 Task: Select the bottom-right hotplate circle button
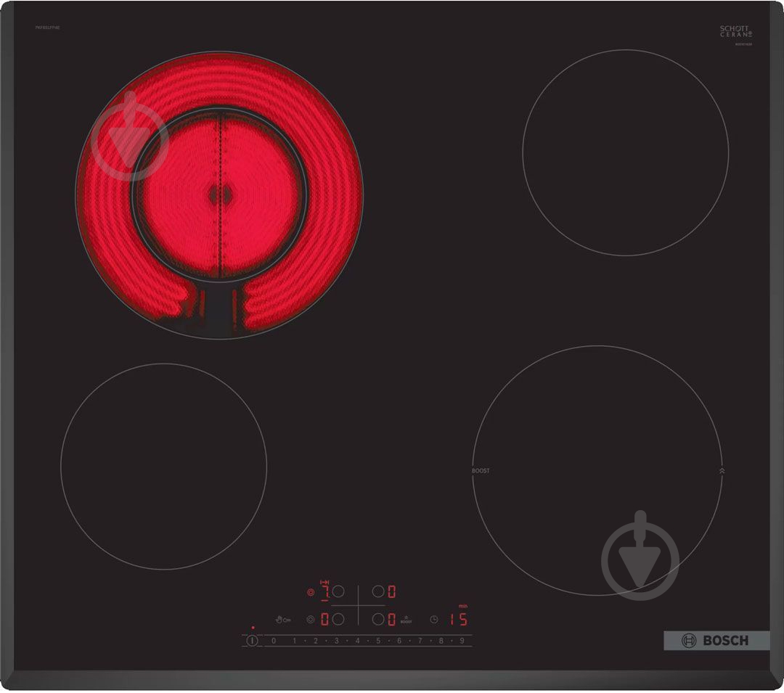(377, 620)
